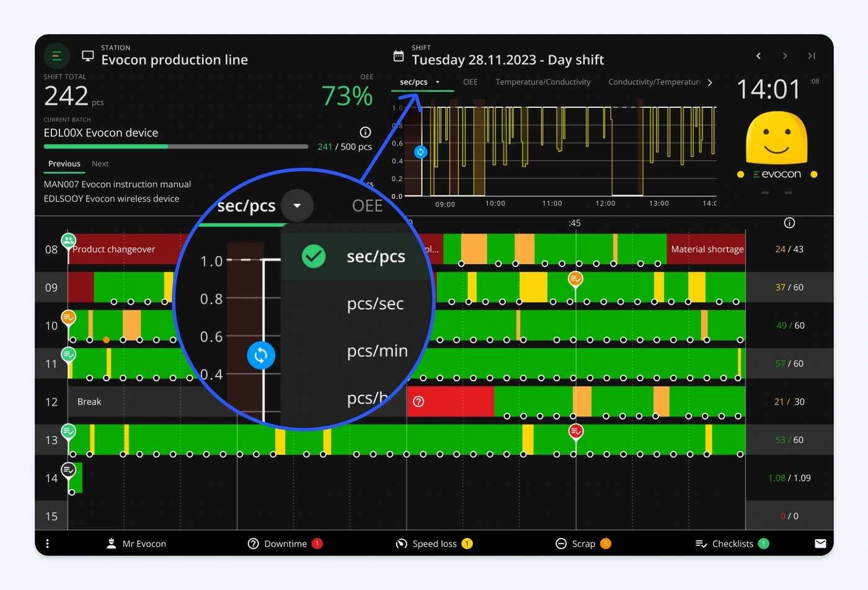The height and width of the screenshot is (590, 868).
Task: Select the sec/pcs option with checkmark
Action: pyautogui.click(x=356, y=256)
